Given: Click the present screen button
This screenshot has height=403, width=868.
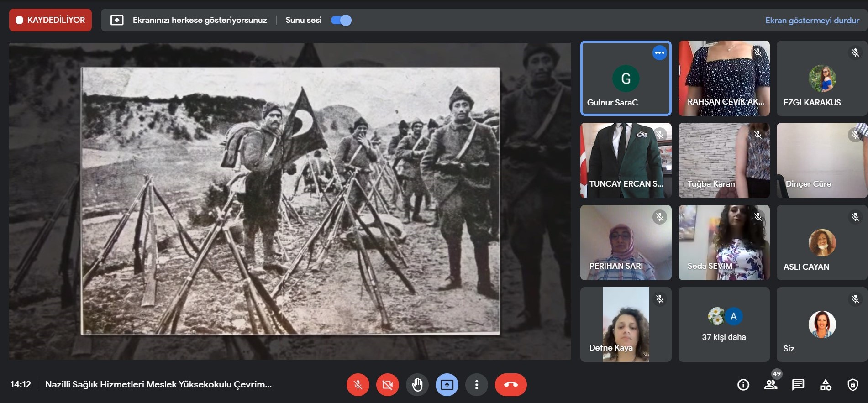Looking at the screenshot, I should pyautogui.click(x=447, y=385).
